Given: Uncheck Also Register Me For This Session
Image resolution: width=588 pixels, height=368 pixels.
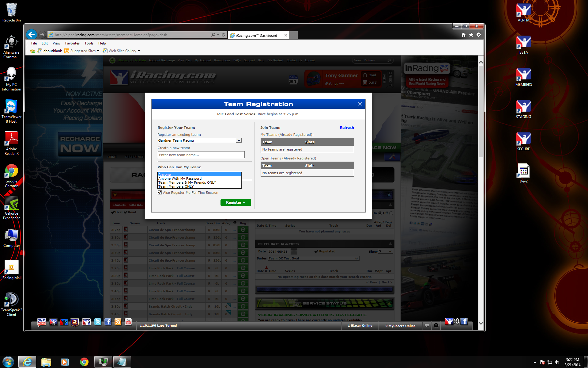Looking at the screenshot, I should [160, 193].
